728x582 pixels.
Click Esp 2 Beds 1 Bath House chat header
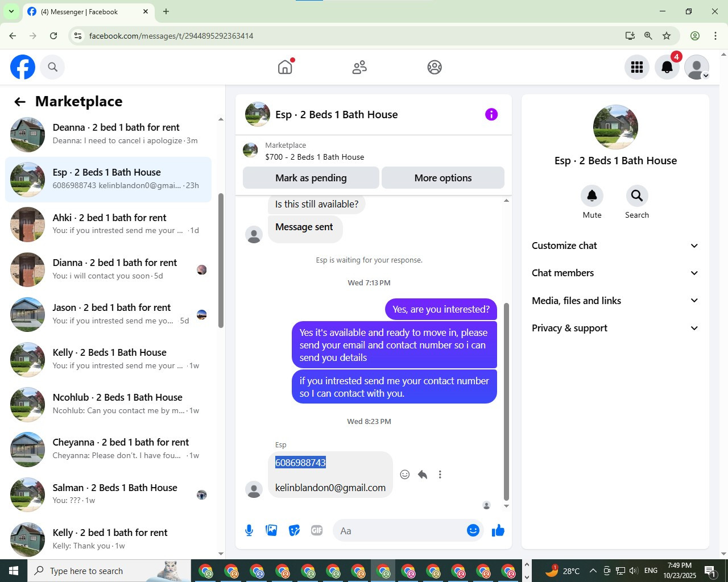pyautogui.click(x=336, y=115)
